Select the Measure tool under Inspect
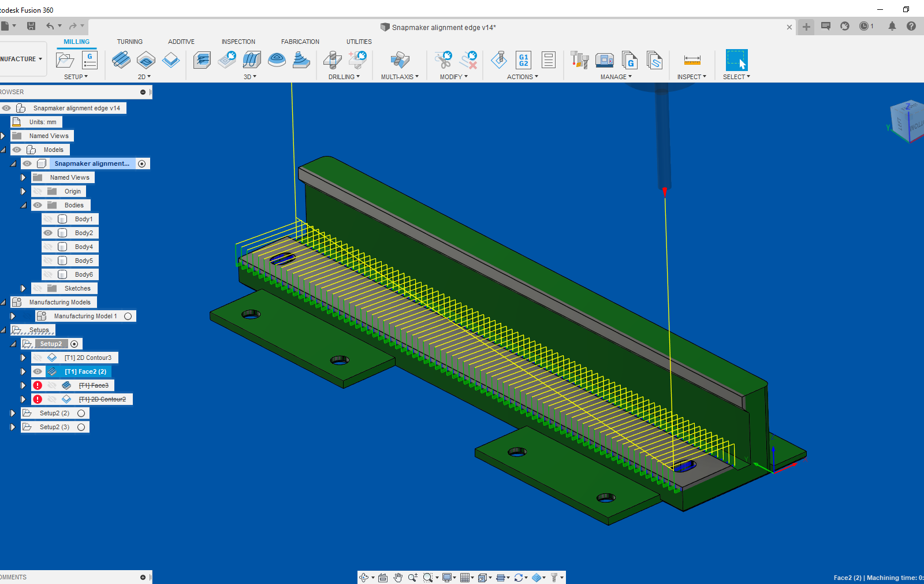The height and width of the screenshot is (584, 924). pyautogui.click(x=692, y=60)
